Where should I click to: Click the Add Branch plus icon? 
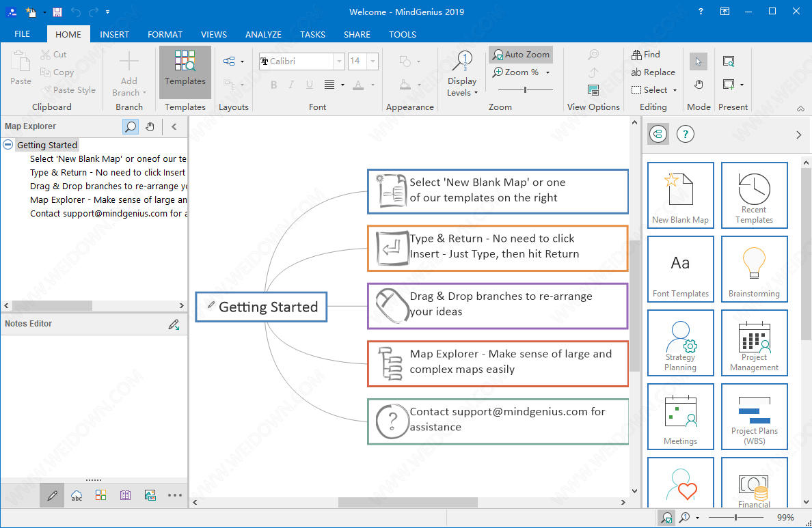click(x=129, y=61)
